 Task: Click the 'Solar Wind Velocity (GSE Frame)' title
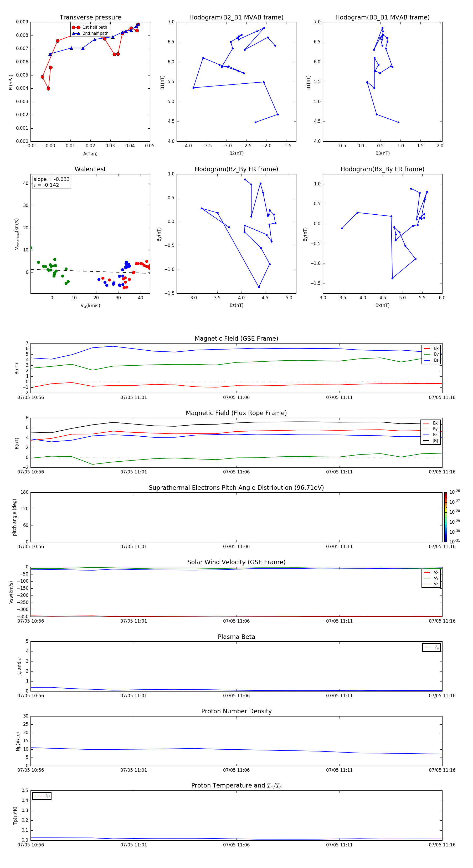coord(236,562)
